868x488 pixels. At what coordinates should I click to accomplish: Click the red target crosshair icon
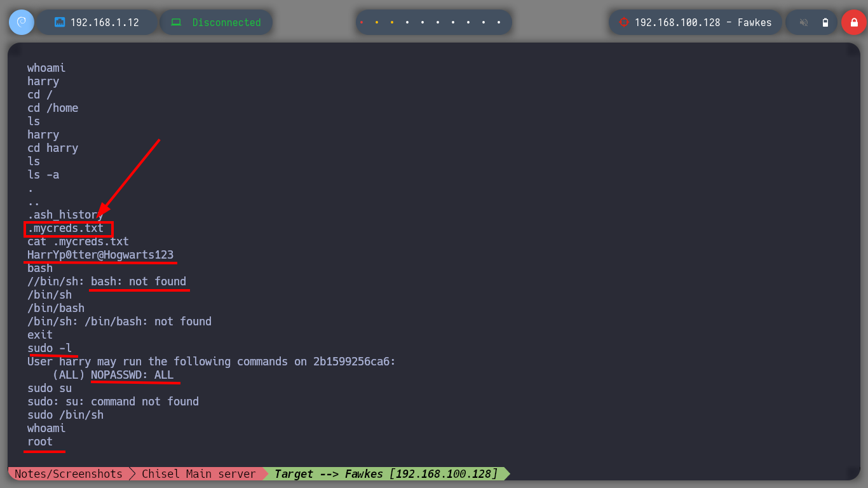tap(624, 22)
